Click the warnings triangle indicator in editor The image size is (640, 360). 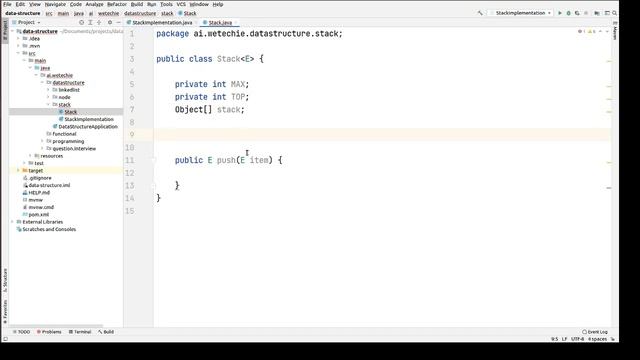coord(591,31)
